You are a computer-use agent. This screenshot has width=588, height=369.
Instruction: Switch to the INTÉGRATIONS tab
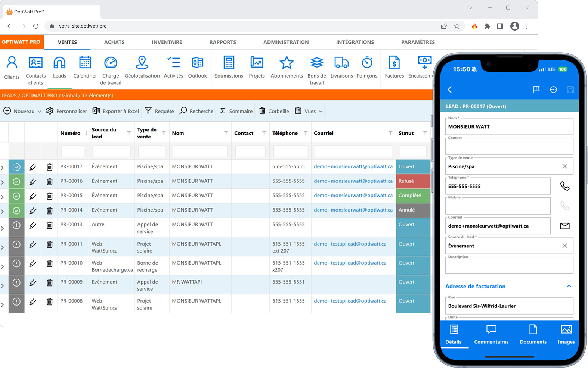pyautogui.click(x=355, y=42)
